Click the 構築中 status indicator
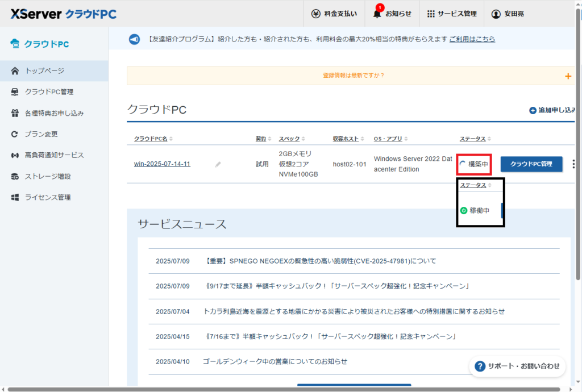The height and width of the screenshot is (392, 582). pyautogui.click(x=474, y=164)
